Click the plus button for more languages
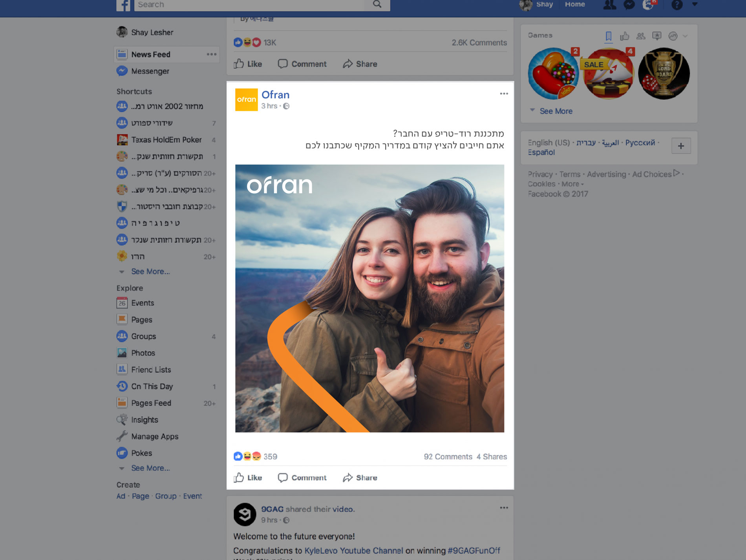Screen dimensions: 746x560 point(681,146)
